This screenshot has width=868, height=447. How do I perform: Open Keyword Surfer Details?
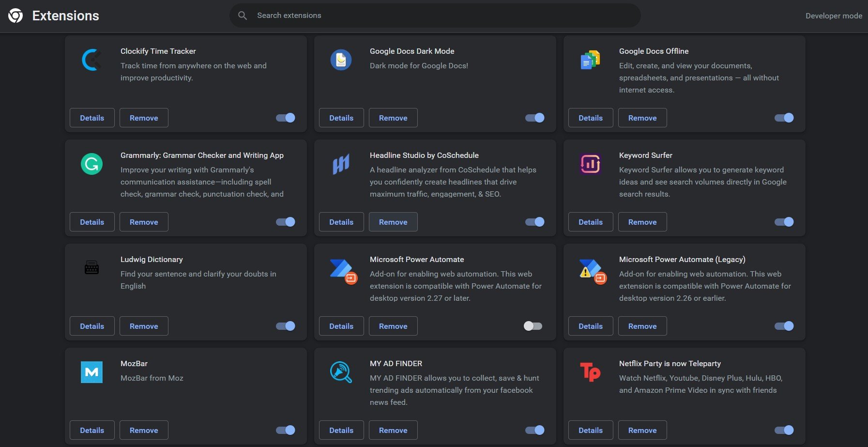[591, 222]
